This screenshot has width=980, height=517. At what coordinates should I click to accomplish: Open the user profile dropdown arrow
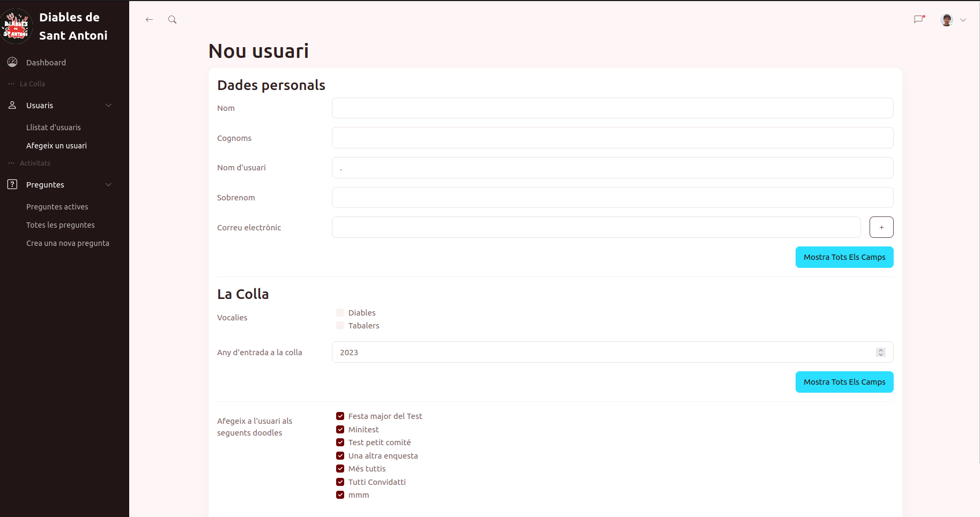tap(963, 20)
